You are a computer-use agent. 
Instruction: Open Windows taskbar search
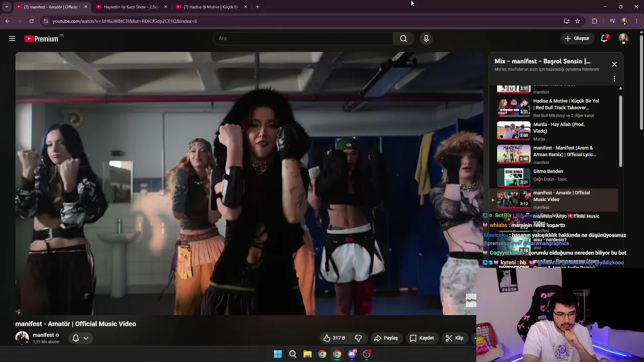click(293, 354)
